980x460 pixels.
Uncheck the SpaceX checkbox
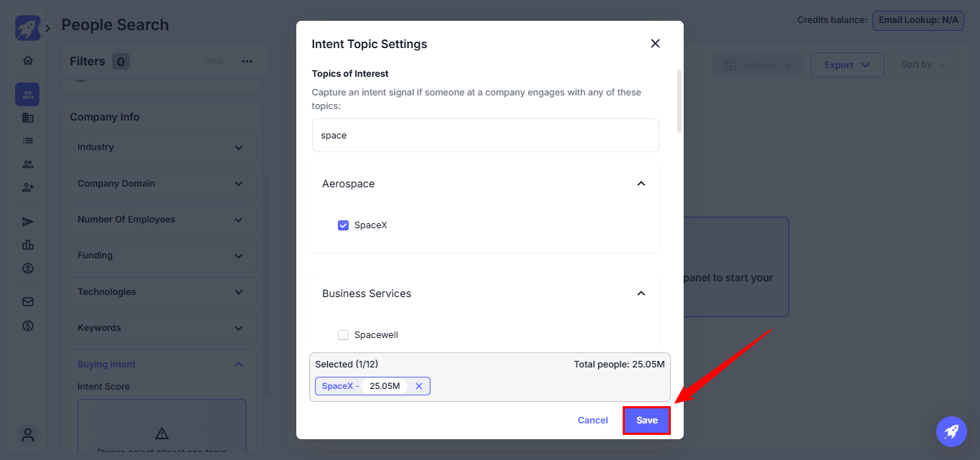(343, 225)
